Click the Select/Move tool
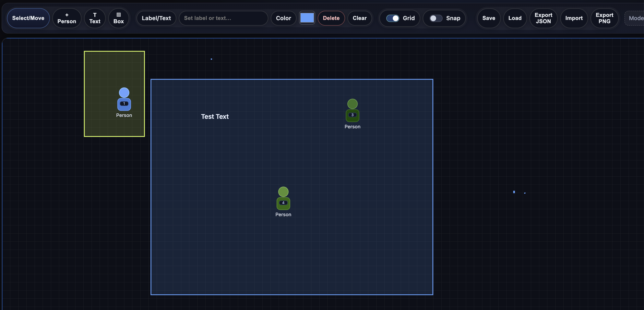The width and height of the screenshot is (644, 310). pyautogui.click(x=28, y=18)
